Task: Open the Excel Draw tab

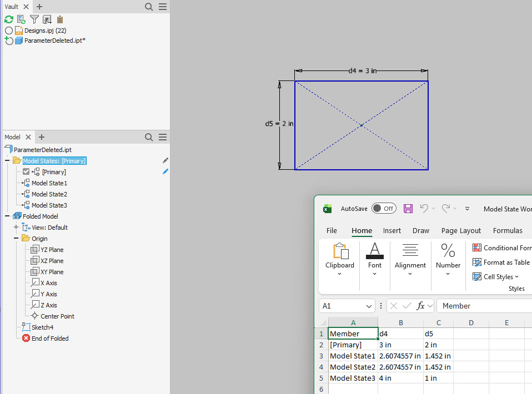Action: (421, 230)
